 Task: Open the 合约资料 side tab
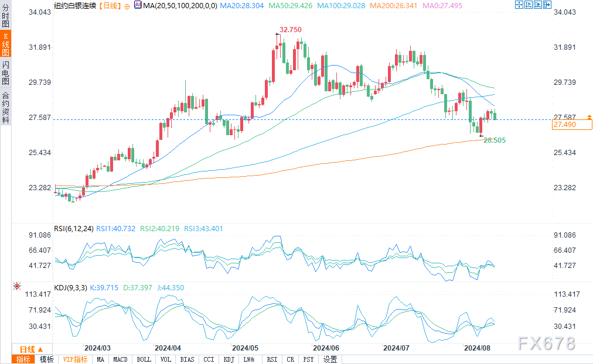pyautogui.click(x=5, y=107)
